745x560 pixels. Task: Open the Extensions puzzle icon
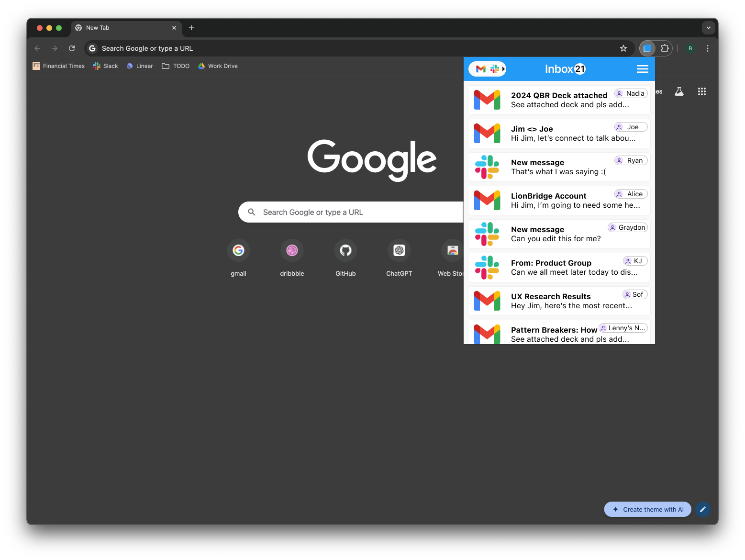(665, 48)
